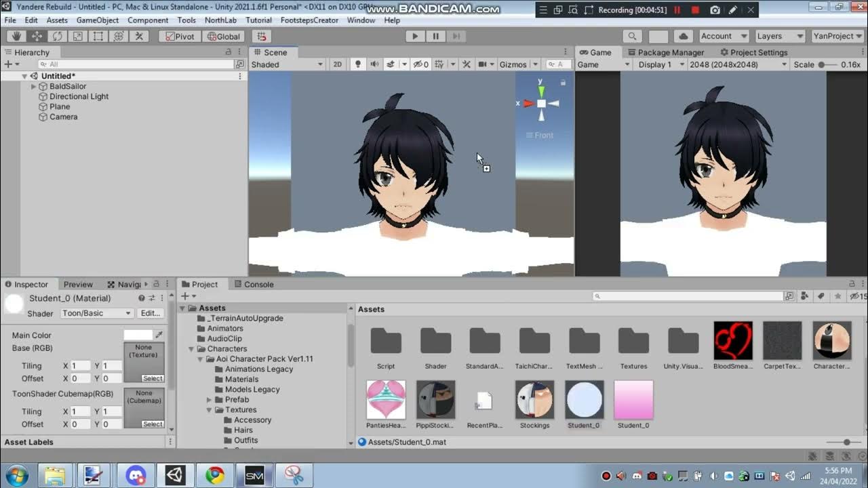
Task: Select the Move tool
Action: [x=37, y=36]
